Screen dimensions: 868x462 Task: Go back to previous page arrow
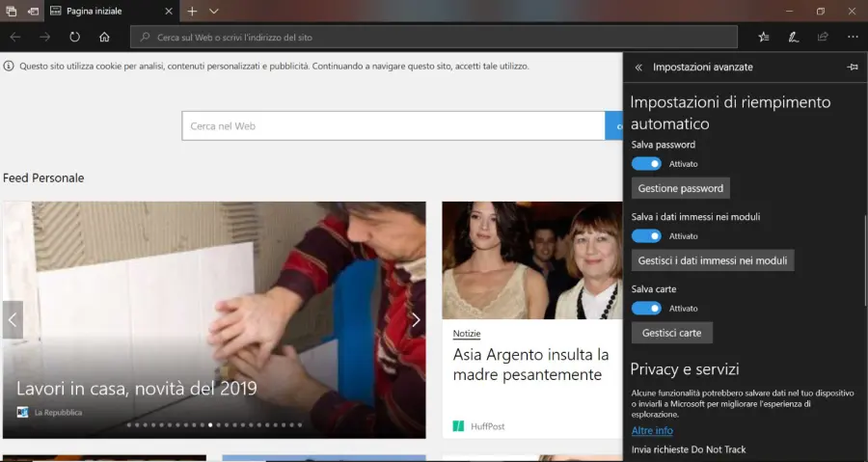(x=15, y=37)
